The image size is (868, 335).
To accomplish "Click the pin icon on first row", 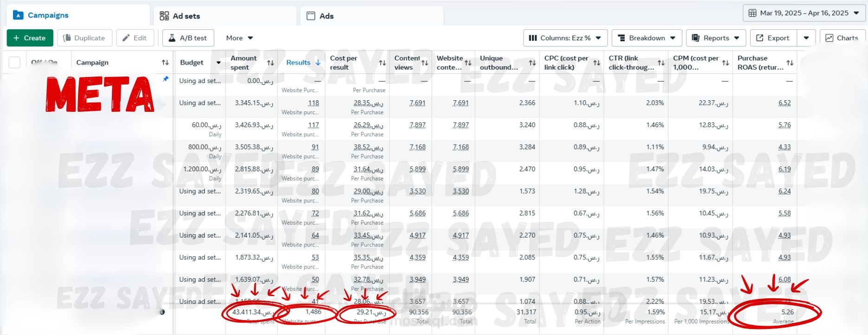I will [166, 79].
